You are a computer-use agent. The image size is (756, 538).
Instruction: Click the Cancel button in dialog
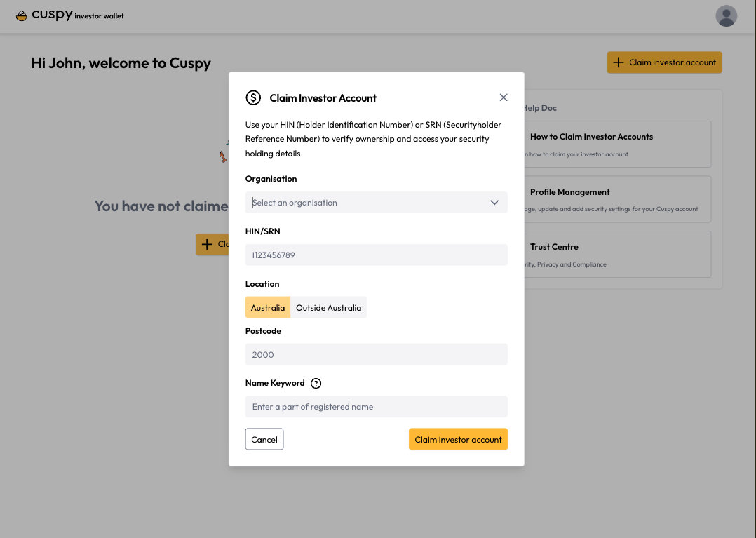264,439
